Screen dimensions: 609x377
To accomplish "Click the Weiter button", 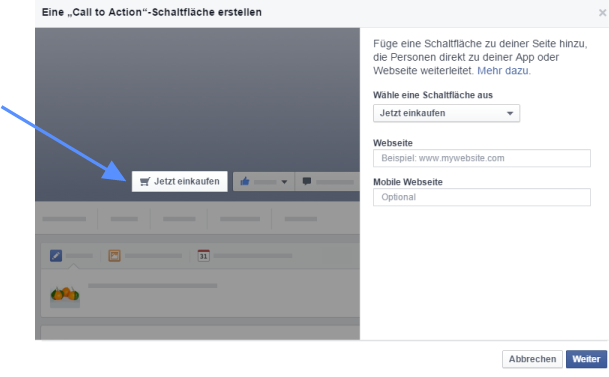I will [586, 359].
